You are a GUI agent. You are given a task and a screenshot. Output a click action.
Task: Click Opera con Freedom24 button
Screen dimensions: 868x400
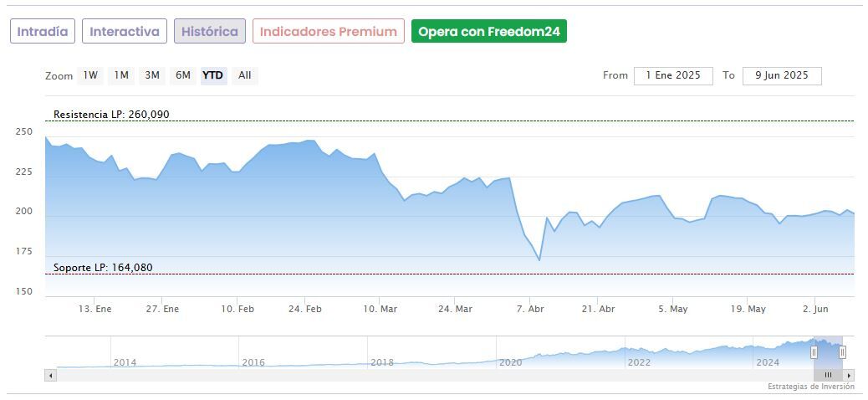pos(489,32)
